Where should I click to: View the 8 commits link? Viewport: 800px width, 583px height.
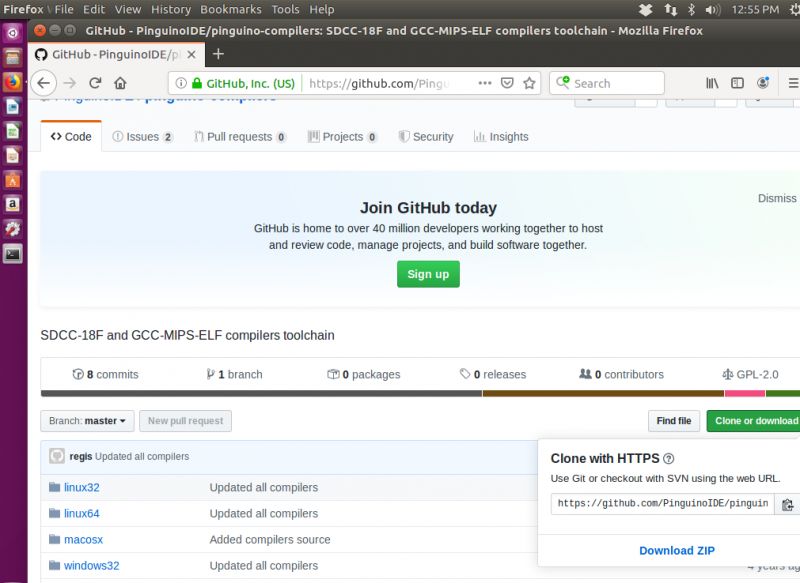pyautogui.click(x=106, y=374)
